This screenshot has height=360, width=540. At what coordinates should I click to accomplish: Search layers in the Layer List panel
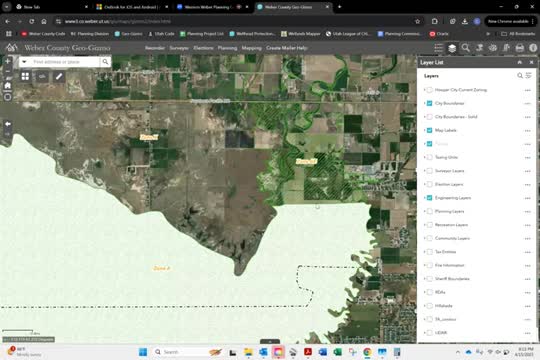pos(520,75)
